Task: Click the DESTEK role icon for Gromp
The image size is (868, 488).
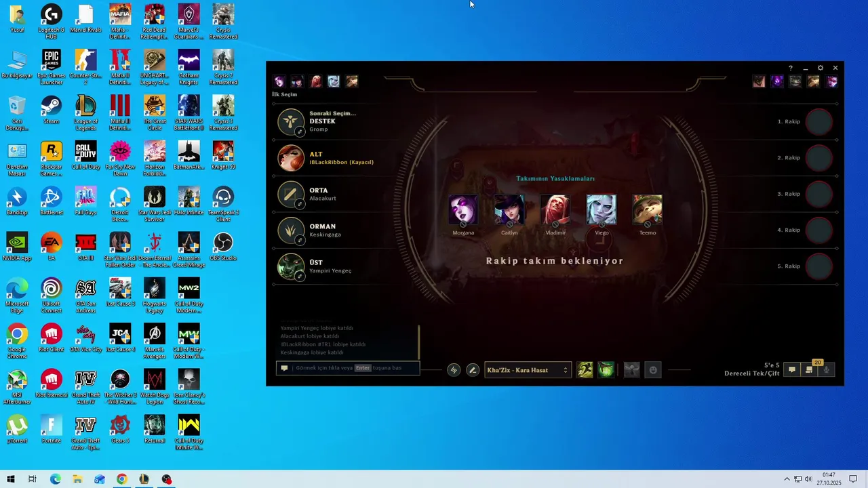Action: click(x=291, y=121)
